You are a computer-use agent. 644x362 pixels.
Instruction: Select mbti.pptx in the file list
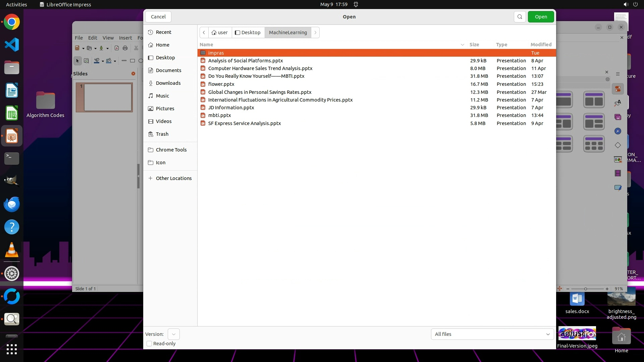[x=219, y=115]
